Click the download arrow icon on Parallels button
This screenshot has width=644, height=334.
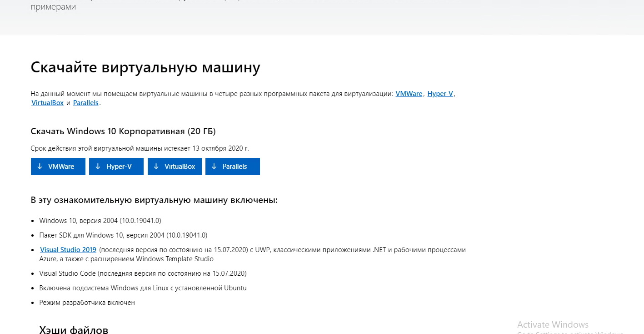click(x=214, y=167)
